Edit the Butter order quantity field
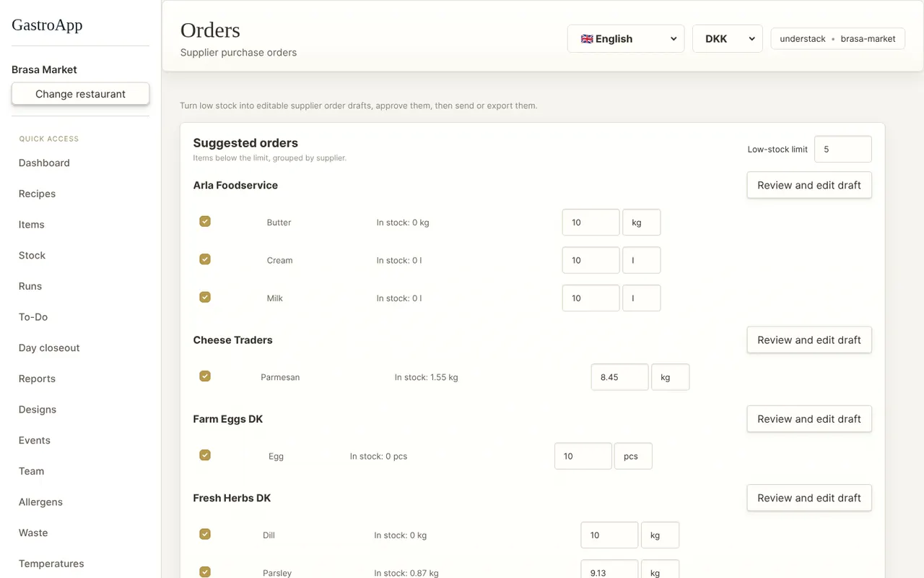This screenshot has height=578, width=924. (590, 223)
